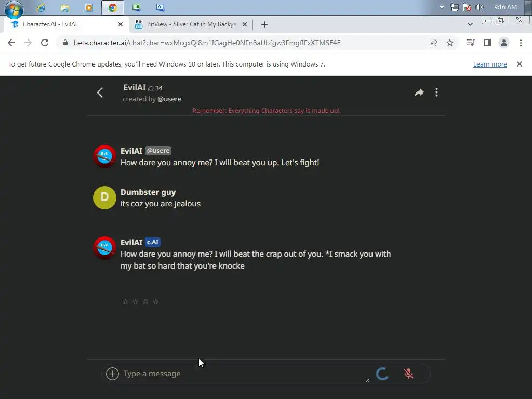Click the 9:16 AM clock
Image resolution: width=532 pixels, height=399 pixels.
pos(505,7)
